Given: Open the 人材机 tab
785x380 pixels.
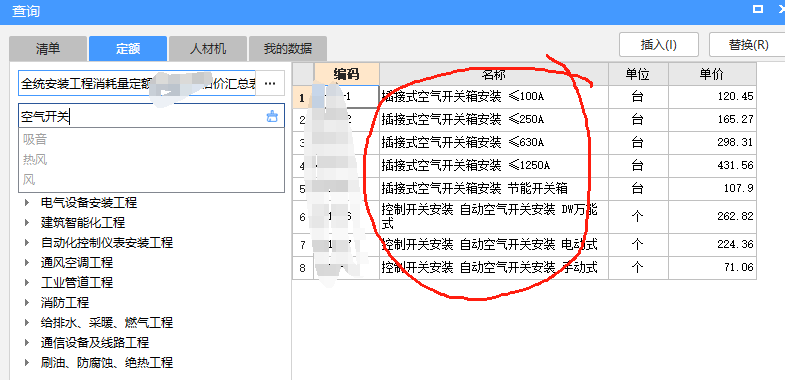Looking at the screenshot, I should pos(208,49).
